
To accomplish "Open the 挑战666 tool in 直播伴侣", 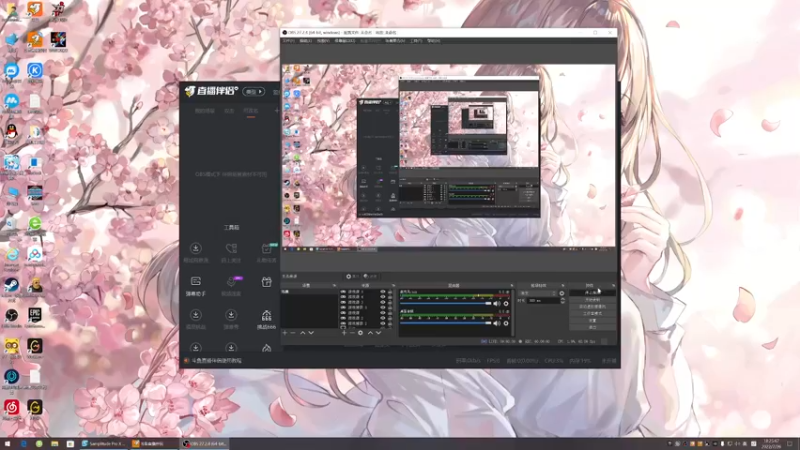I will point(266,319).
